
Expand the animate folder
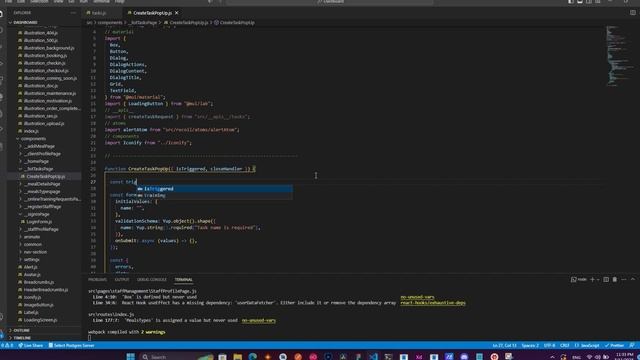[32, 237]
